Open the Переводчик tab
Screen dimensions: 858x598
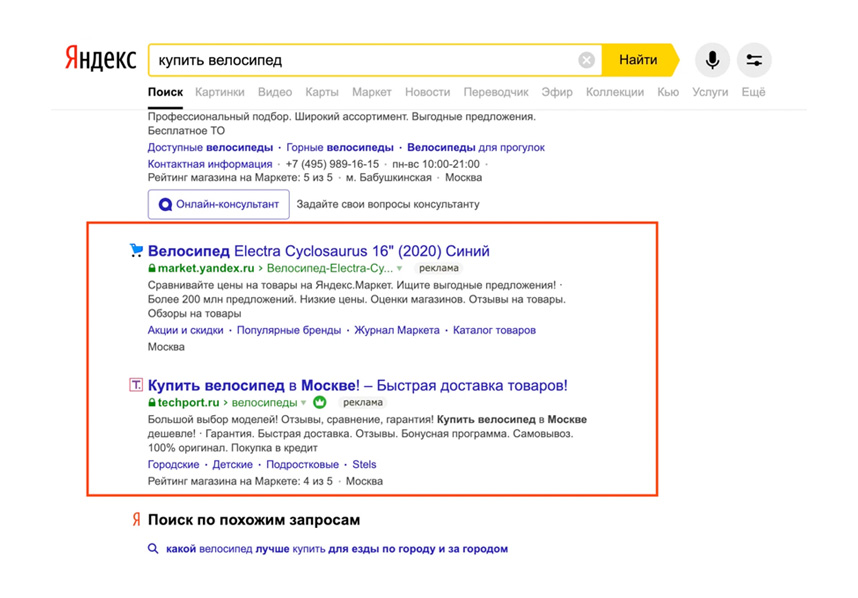coord(496,92)
